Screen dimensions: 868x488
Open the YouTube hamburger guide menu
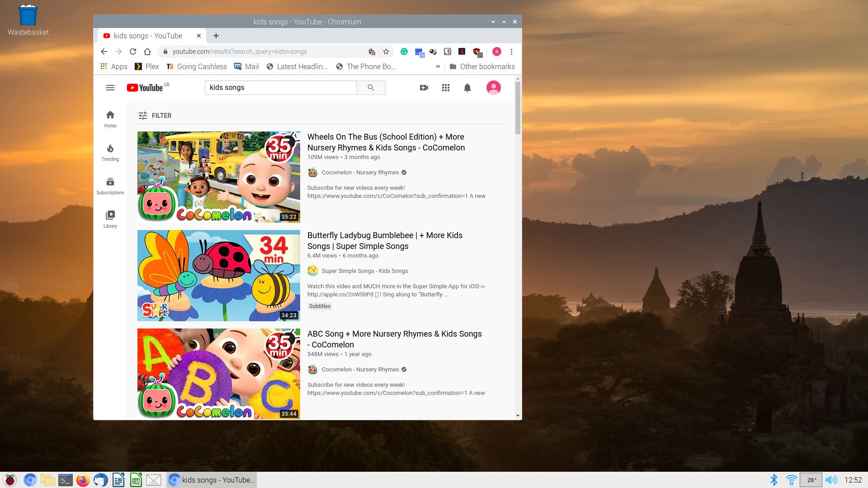point(110,88)
